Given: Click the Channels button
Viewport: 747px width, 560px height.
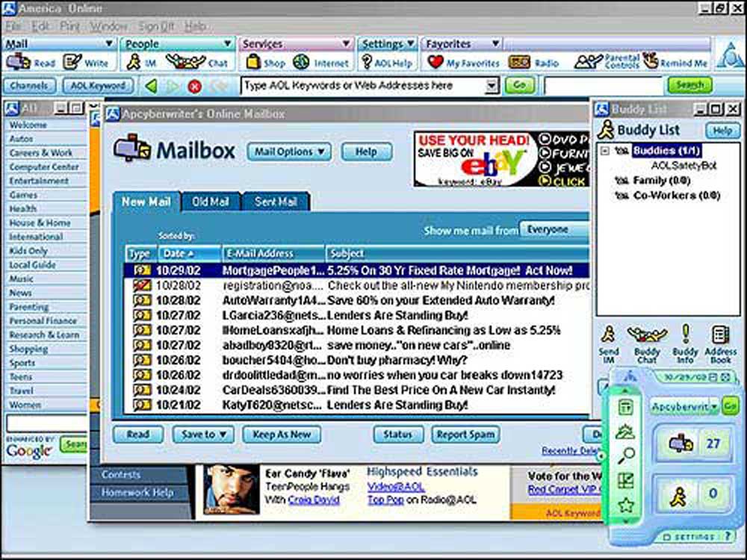Looking at the screenshot, I should (x=30, y=86).
